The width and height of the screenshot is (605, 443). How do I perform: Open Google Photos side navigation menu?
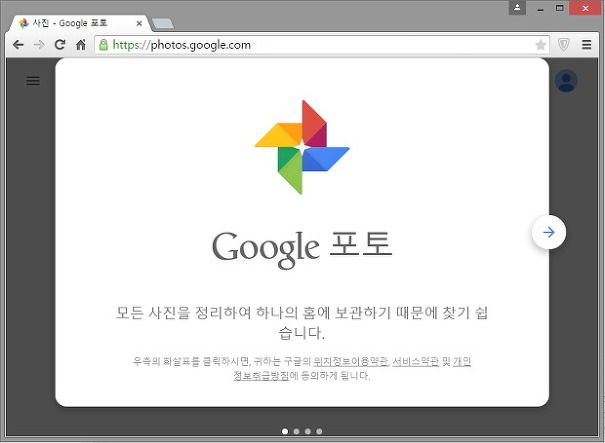point(33,81)
